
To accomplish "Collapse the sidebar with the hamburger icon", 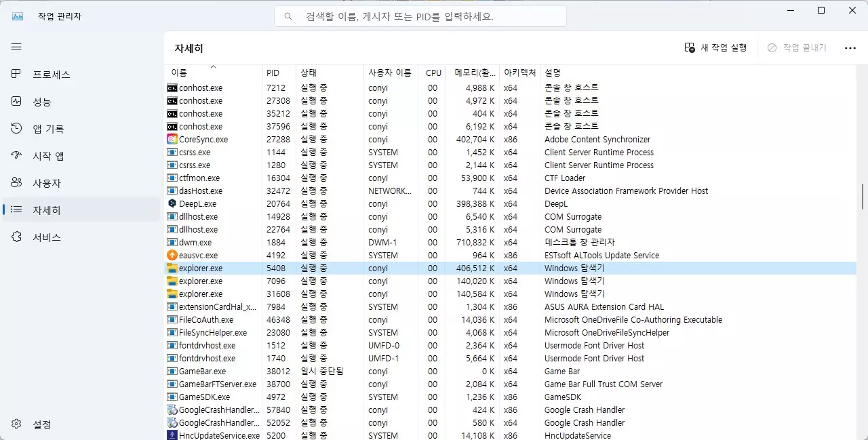I will point(16,47).
